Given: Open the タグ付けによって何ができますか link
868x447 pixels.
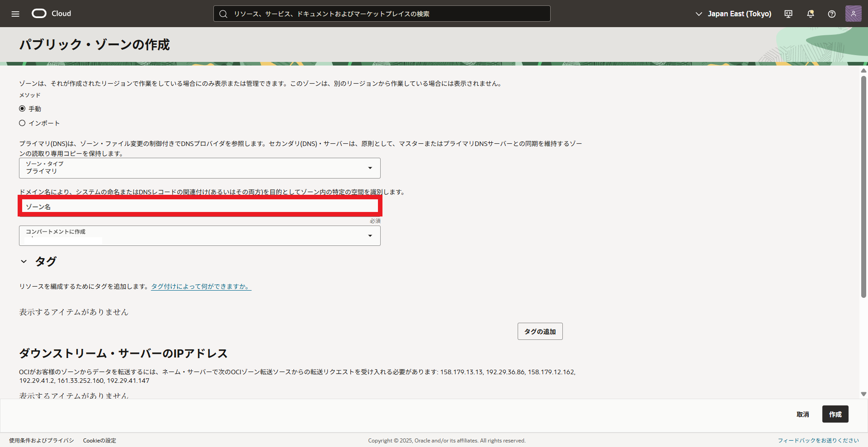Looking at the screenshot, I should pos(201,287).
